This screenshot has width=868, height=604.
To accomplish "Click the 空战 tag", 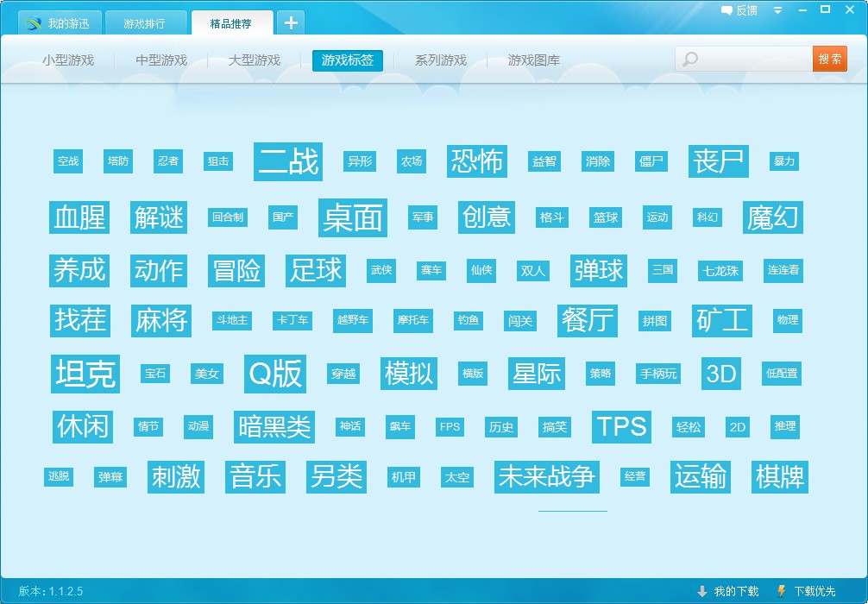I will point(68,161).
